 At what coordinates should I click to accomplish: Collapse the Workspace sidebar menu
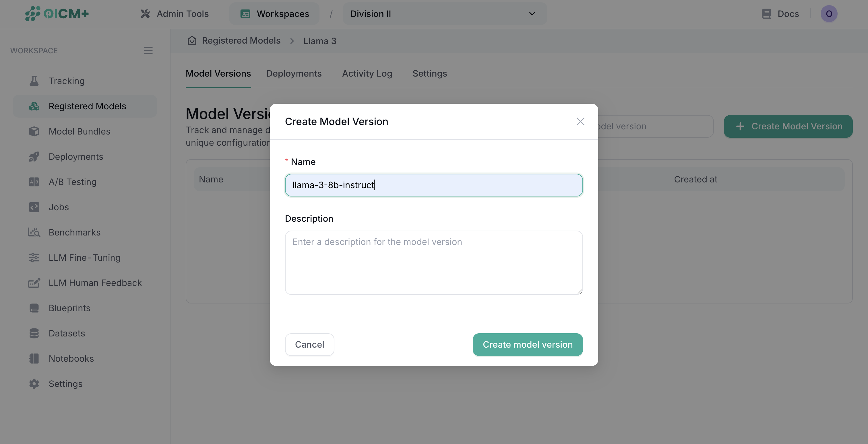pos(148,50)
